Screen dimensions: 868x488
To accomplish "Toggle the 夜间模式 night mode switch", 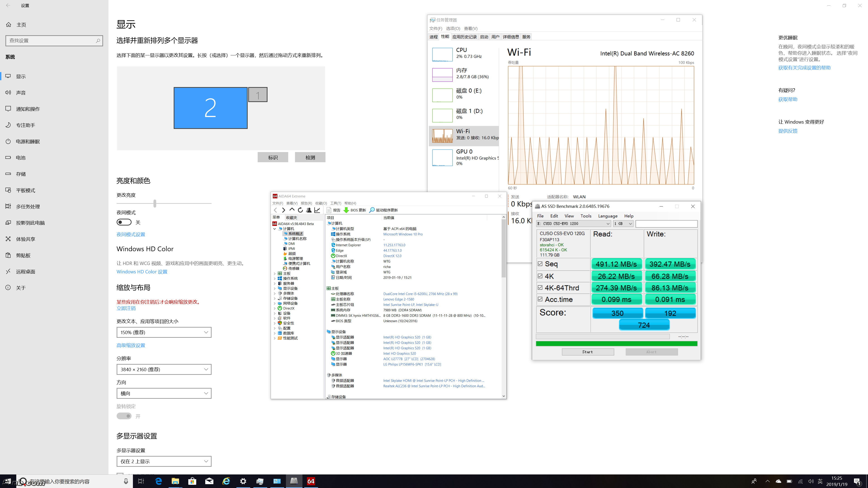I will point(124,222).
